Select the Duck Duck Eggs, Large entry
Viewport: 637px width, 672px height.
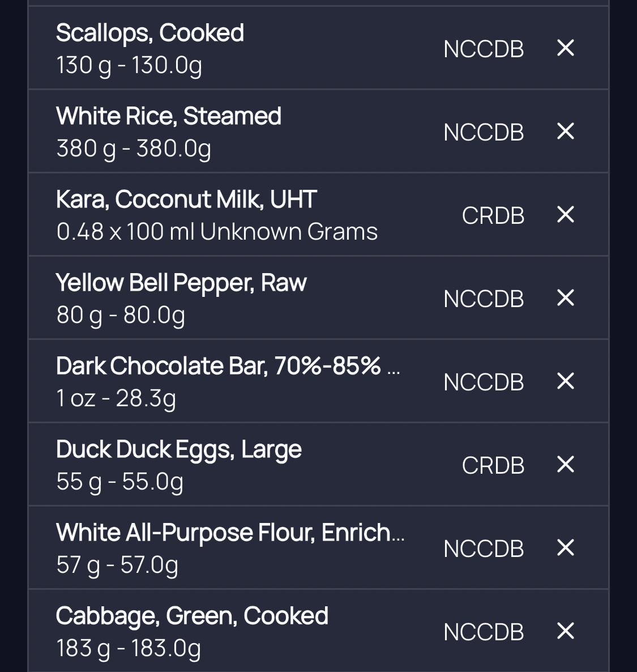click(318, 464)
